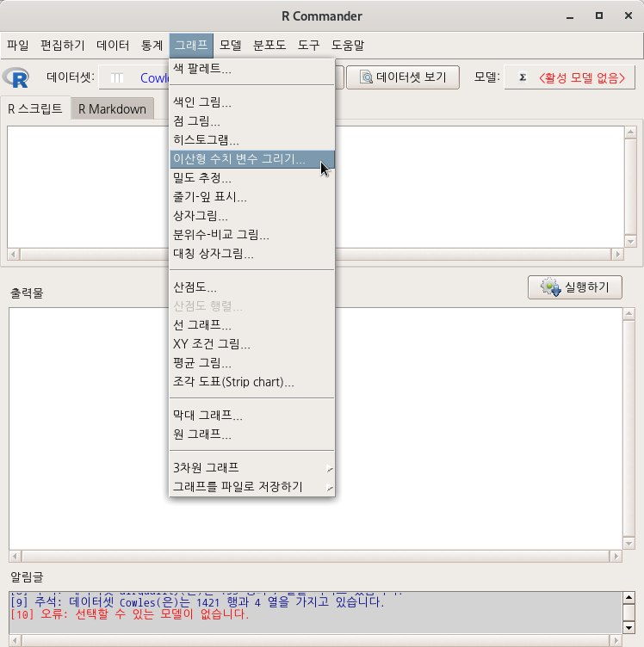Select 줄기-잎 표시... menu entry

tap(251, 197)
